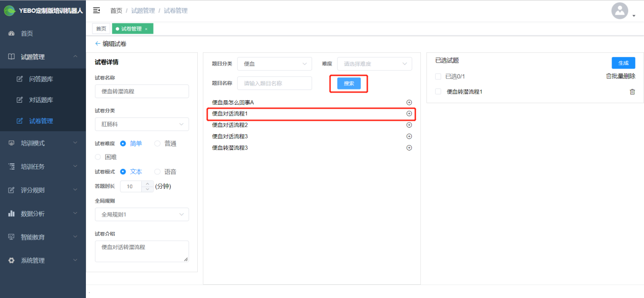The width and height of the screenshot is (644, 298).
Task: Expand the 培训任务 sidebar chevron
Action: tap(75, 166)
